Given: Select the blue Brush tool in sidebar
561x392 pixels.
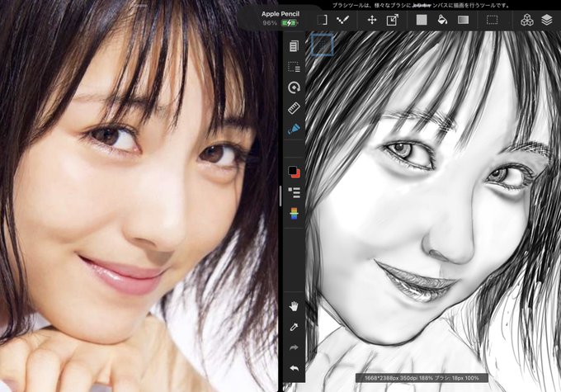Looking at the screenshot, I should tap(294, 129).
